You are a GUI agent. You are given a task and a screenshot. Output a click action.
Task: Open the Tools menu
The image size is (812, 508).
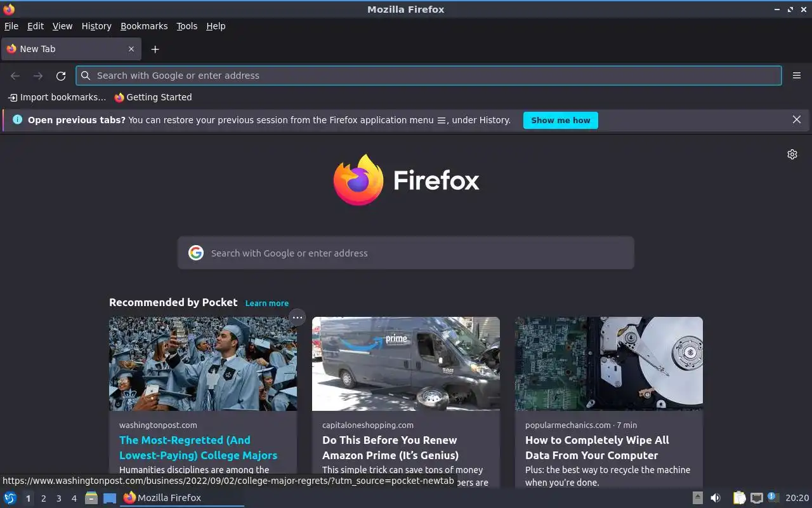(x=187, y=26)
